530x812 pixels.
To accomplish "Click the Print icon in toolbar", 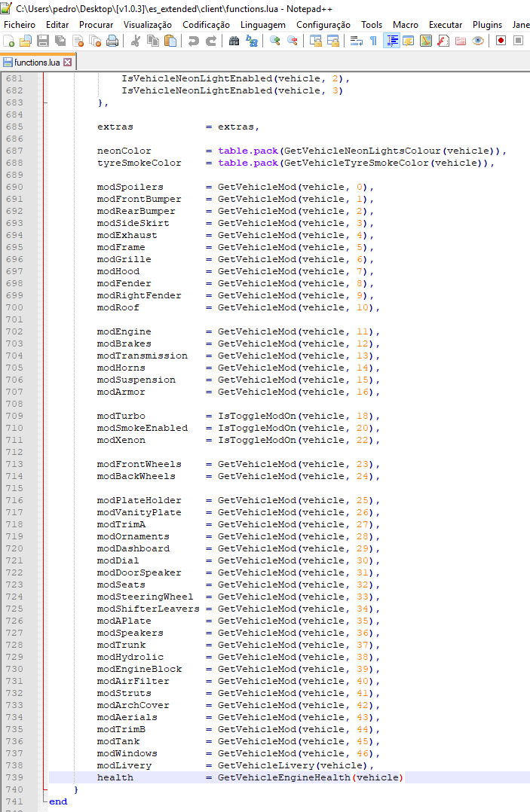I will [112, 41].
